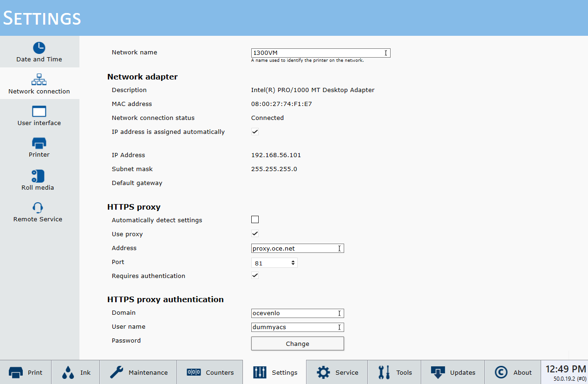Viewport: 588px width, 384px height.
Task: Open Remote Service headset icon
Action: [x=38, y=208]
